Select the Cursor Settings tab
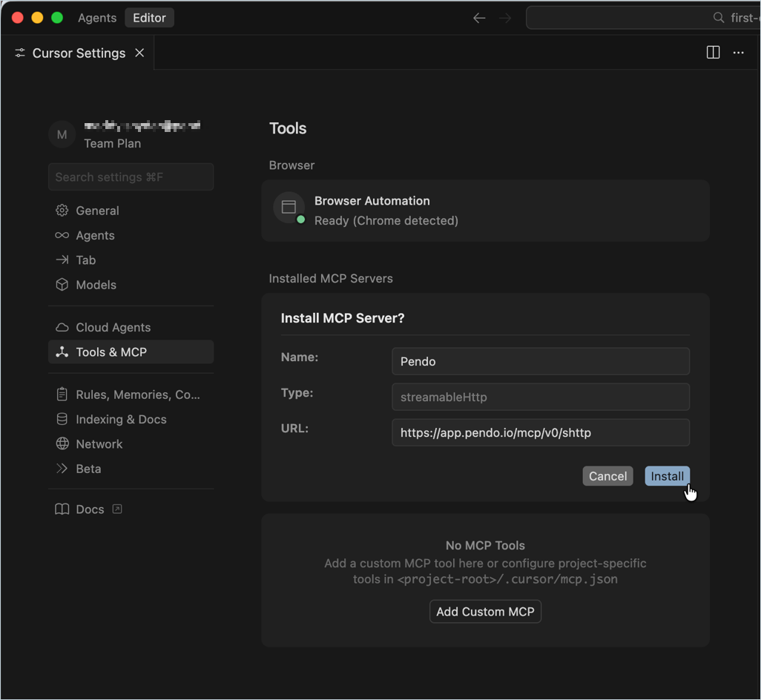The width and height of the screenshot is (761, 700). [x=79, y=53]
